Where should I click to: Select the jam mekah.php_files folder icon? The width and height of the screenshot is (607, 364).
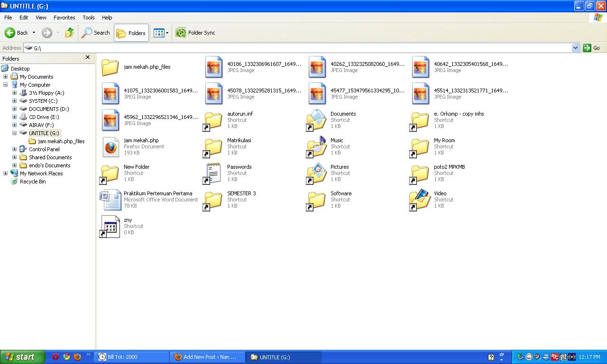110,67
